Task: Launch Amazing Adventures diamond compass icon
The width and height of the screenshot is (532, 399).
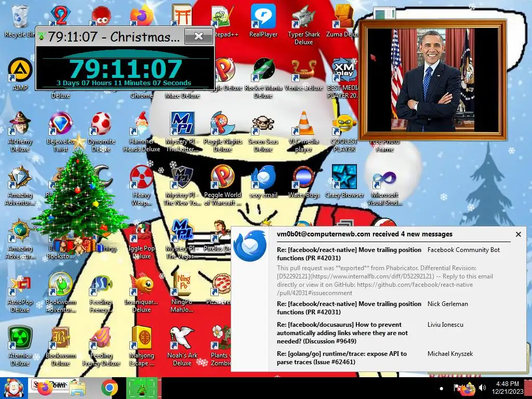Action: pyautogui.click(x=20, y=185)
